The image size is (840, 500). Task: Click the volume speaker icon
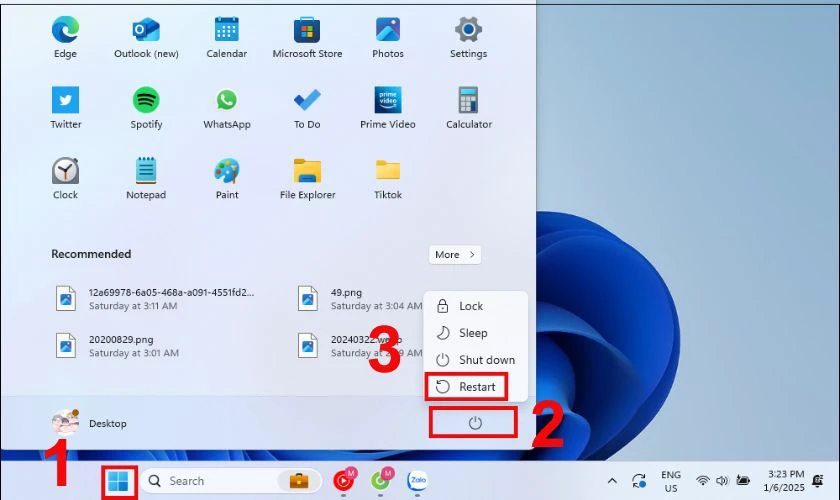click(722, 481)
